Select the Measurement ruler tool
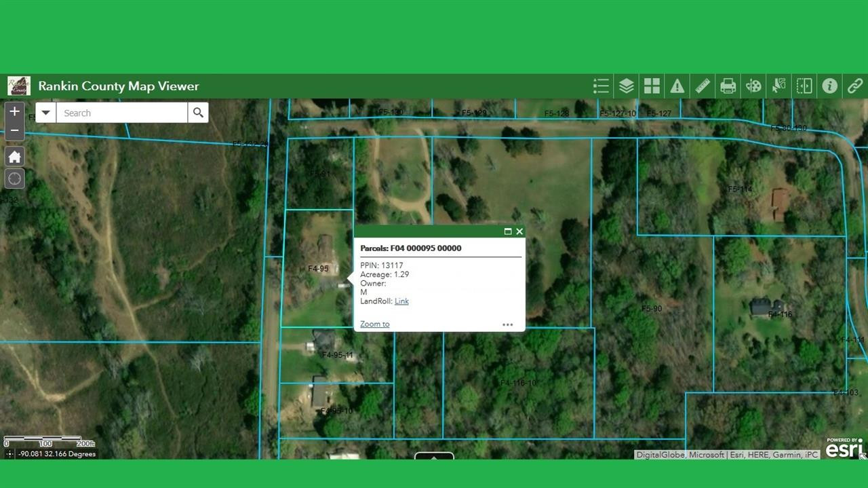This screenshot has height=488, width=868. click(x=703, y=86)
